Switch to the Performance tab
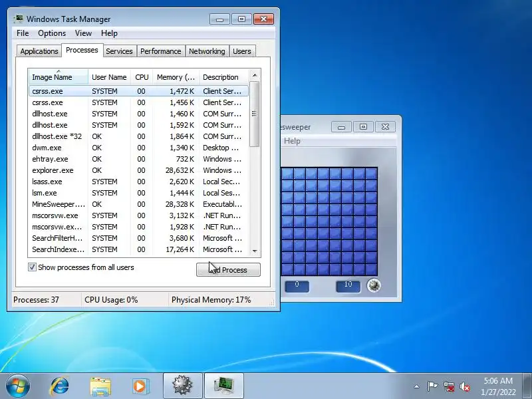Viewport: 532px width, 399px height. click(161, 51)
